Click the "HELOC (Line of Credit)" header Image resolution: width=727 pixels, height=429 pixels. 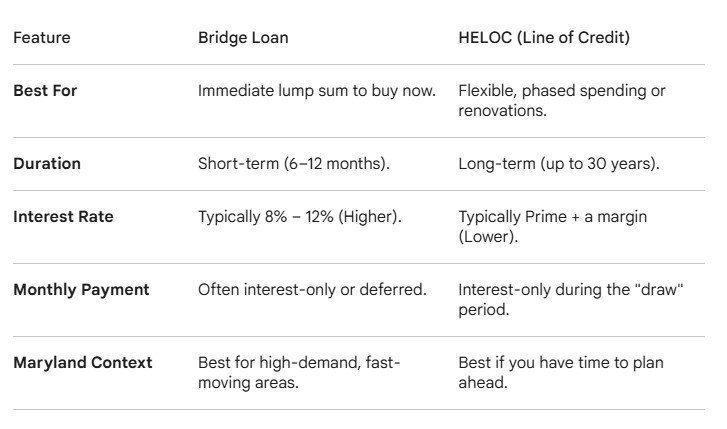pyautogui.click(x=541, y=38)
